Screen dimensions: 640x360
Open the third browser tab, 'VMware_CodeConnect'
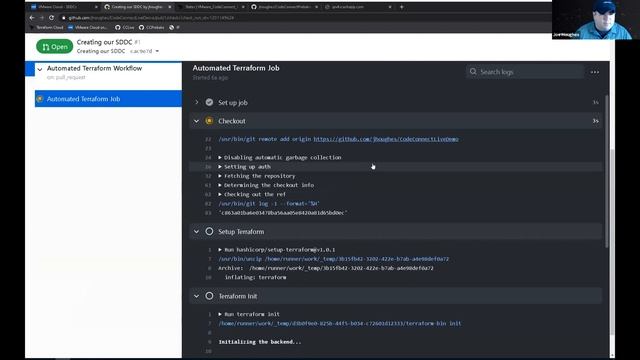(210, 7)
